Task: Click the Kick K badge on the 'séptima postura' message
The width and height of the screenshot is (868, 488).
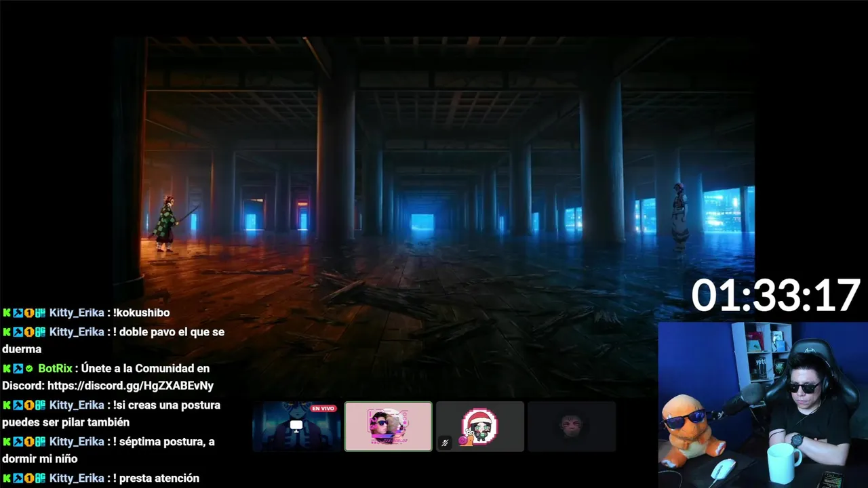Action: pyautogui.click(x=7, y=442)
